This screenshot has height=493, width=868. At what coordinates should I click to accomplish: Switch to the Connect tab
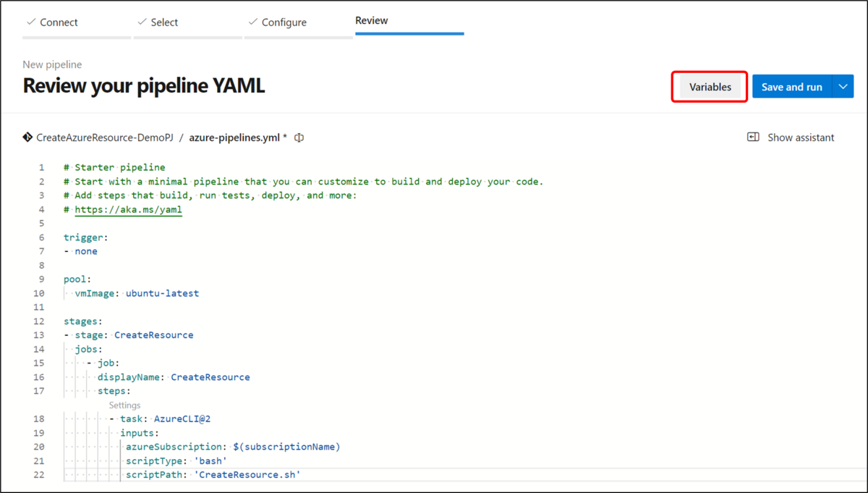click(x=76, y=22)
